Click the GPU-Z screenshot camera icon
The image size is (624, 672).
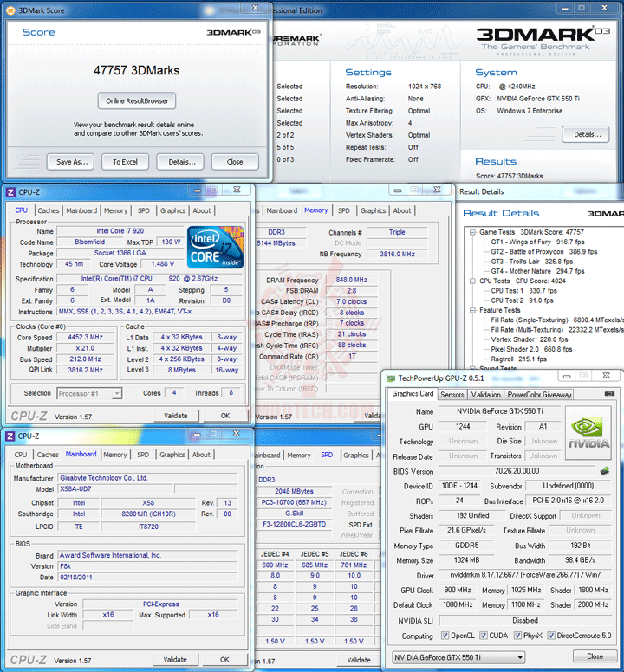609,393
